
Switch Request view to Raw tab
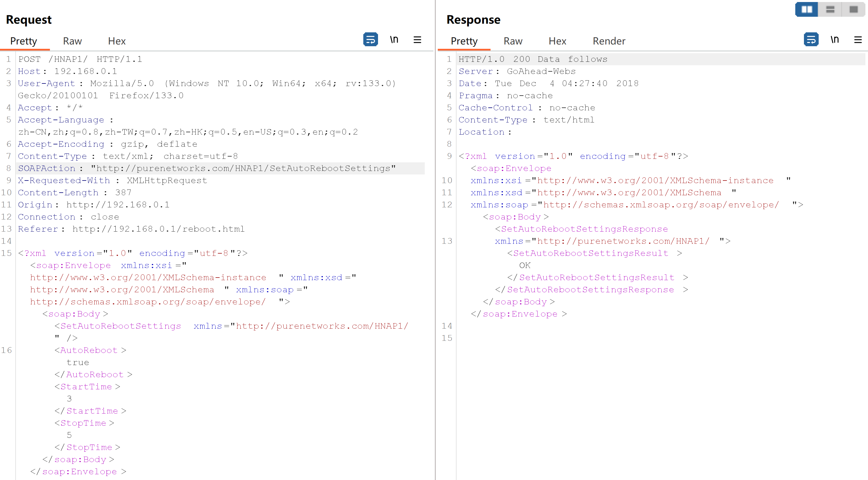(x=72, y=41)
